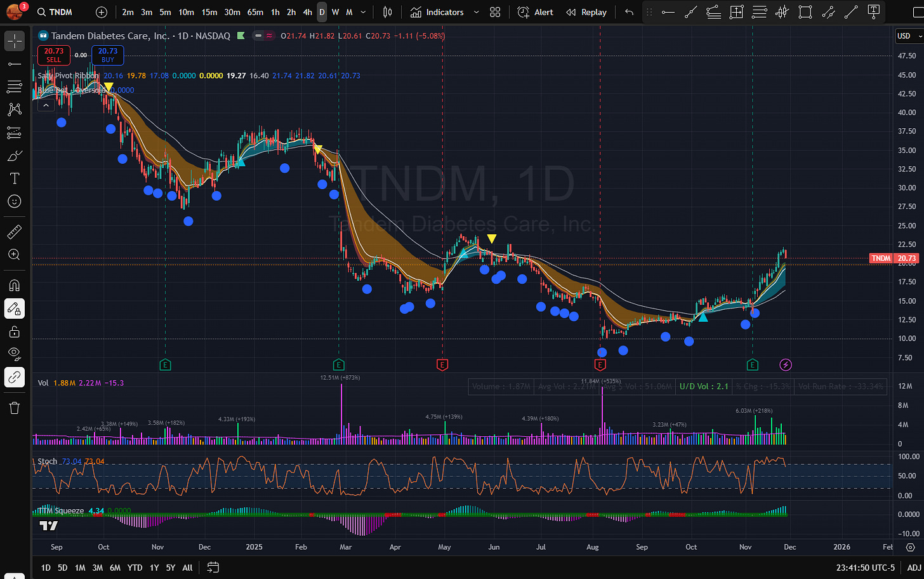924x579 pixels.
Task: Pick the trend line tool in favorites
Action: [x=691, y=11]
